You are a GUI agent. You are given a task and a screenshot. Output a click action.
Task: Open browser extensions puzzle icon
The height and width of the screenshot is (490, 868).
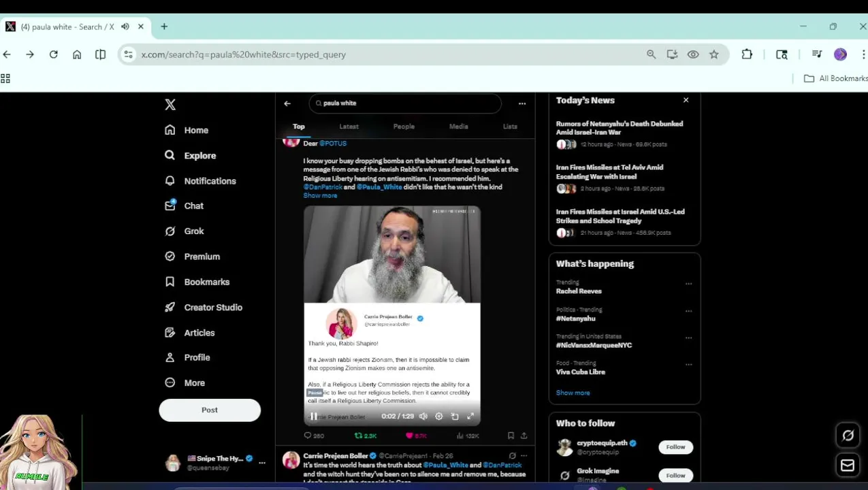[747, 54]
